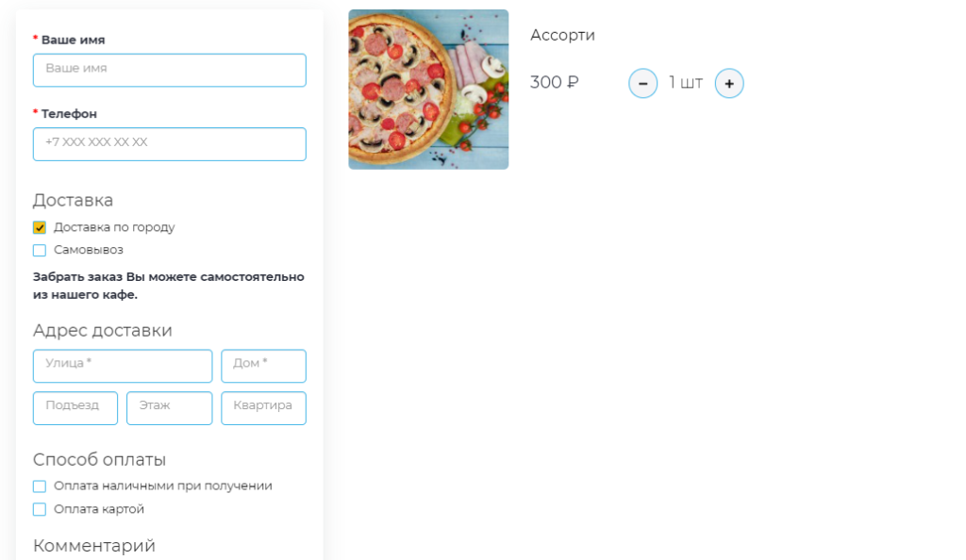Open the Ассорти pizza photo

(428, 90)
